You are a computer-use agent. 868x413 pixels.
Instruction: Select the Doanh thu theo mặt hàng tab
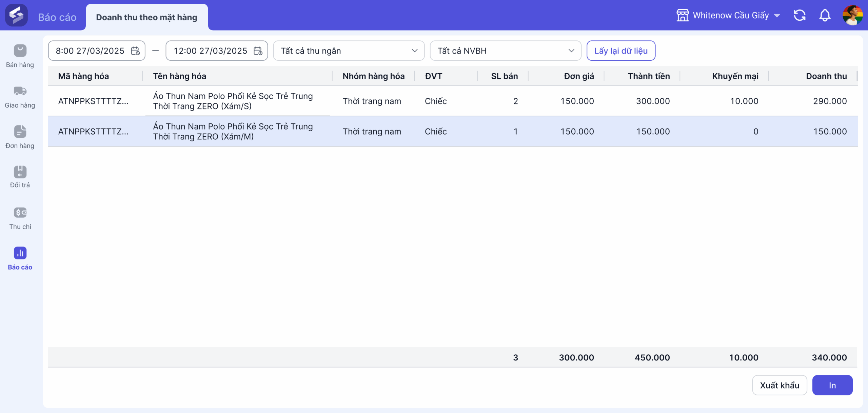(x=146, y=17)
